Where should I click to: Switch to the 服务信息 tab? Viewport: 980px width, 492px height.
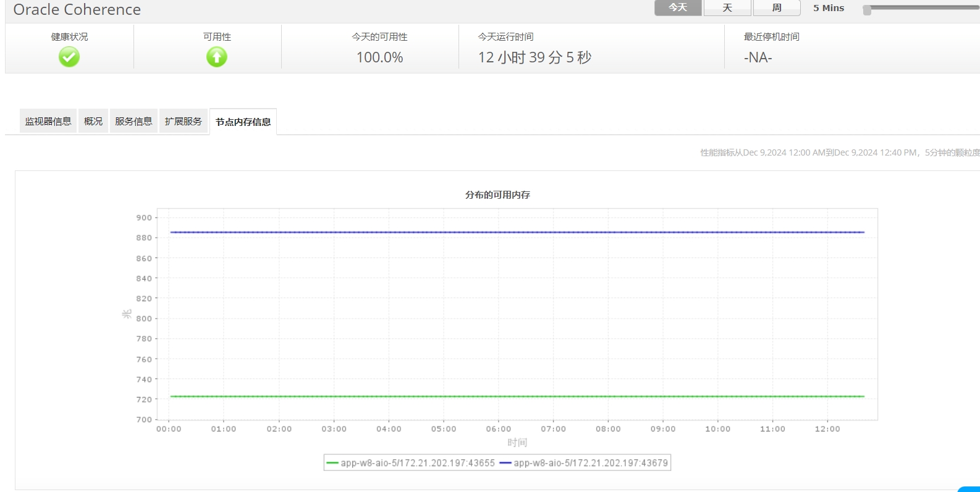(x=133, y=122)
